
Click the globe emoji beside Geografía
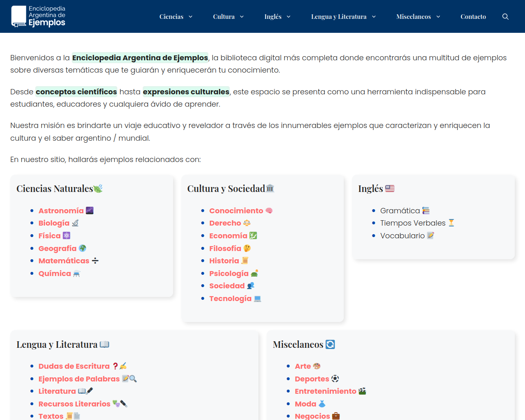(82, 249)
